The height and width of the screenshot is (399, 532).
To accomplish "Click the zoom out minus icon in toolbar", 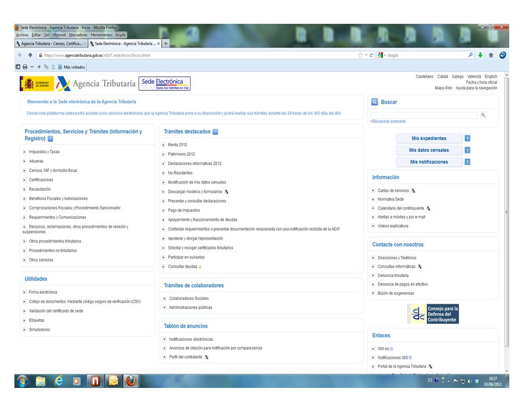I will [32, 67].
